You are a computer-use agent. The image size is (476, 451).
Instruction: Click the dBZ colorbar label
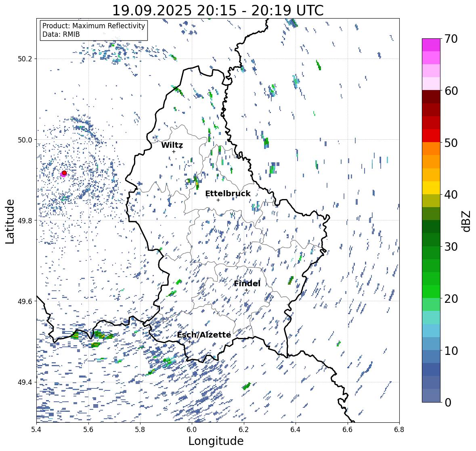tap(466, 221)
